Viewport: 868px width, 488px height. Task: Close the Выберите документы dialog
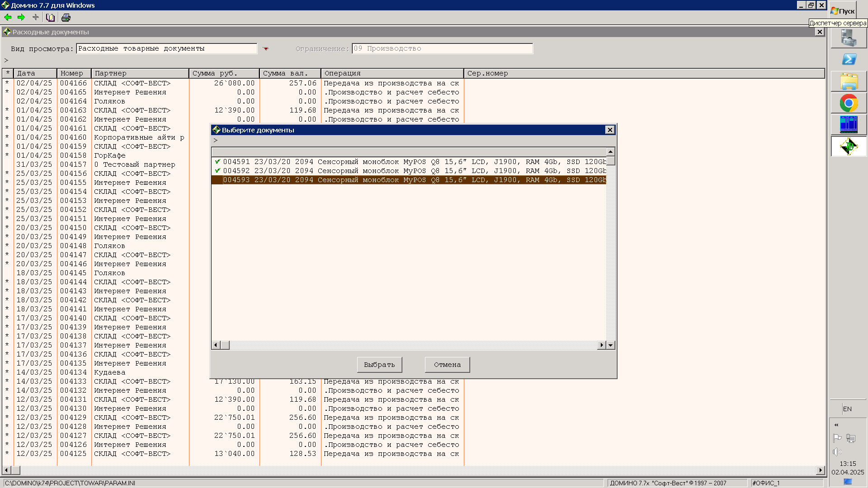(610, 130)
